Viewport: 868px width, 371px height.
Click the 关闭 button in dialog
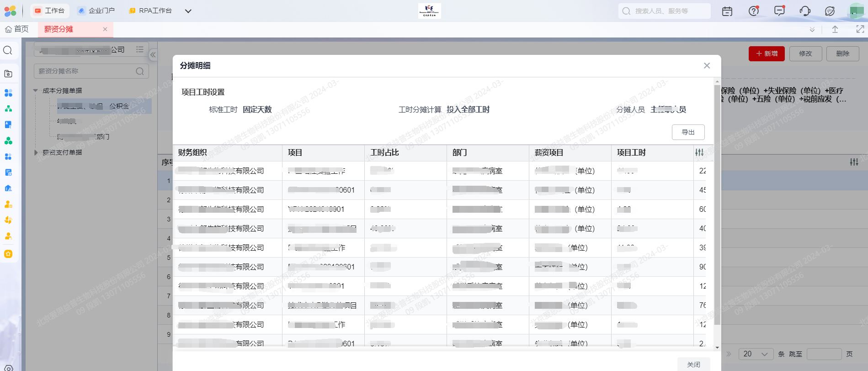(x=693, y=364)
